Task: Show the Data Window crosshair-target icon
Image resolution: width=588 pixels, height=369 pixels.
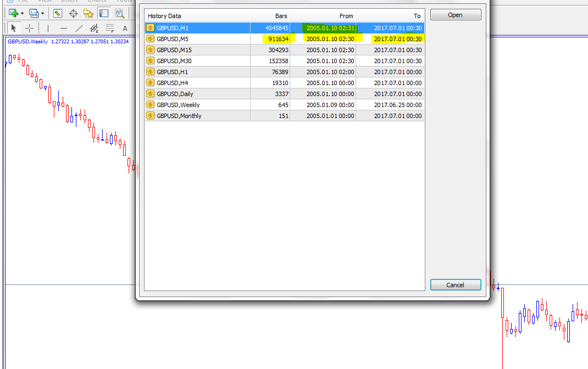Action: pos(73,13)
